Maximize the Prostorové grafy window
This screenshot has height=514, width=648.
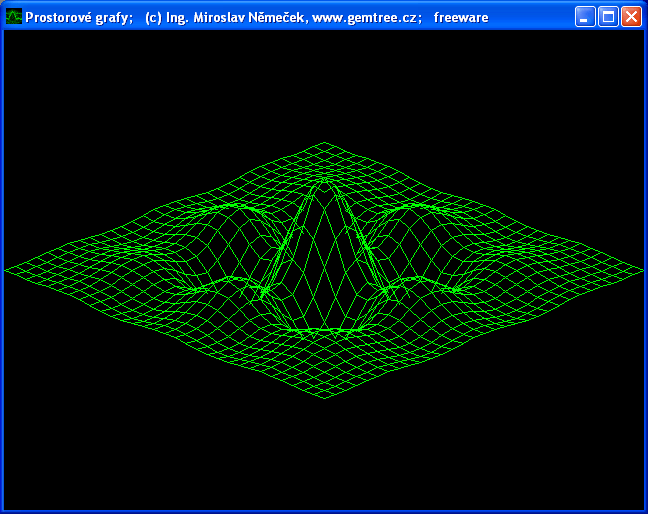pos(608,17)
